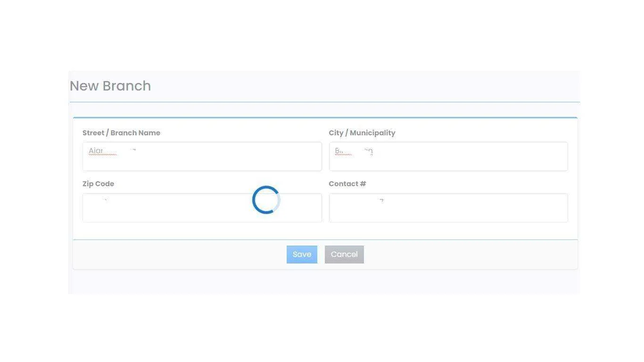644x362 pixels.
Task: Click the City / Municipality label
Action: [362, 133]
